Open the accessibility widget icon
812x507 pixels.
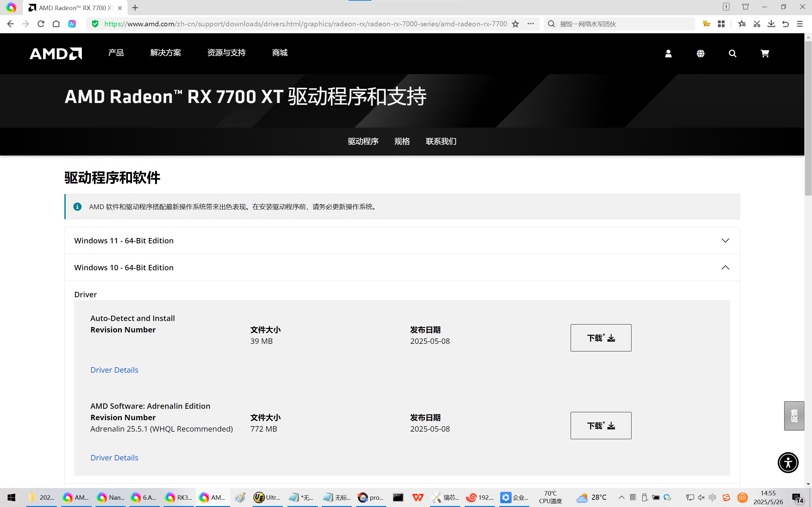788,462
